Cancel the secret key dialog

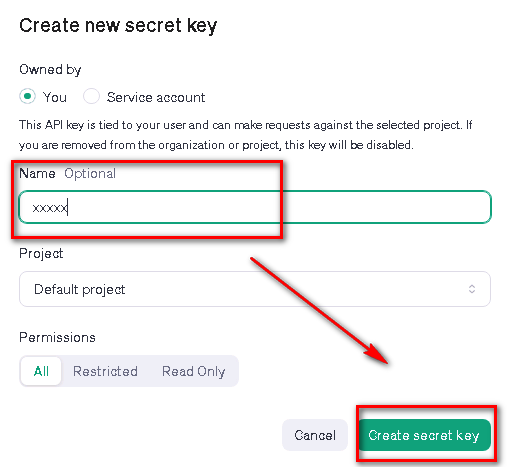(315, 435)
